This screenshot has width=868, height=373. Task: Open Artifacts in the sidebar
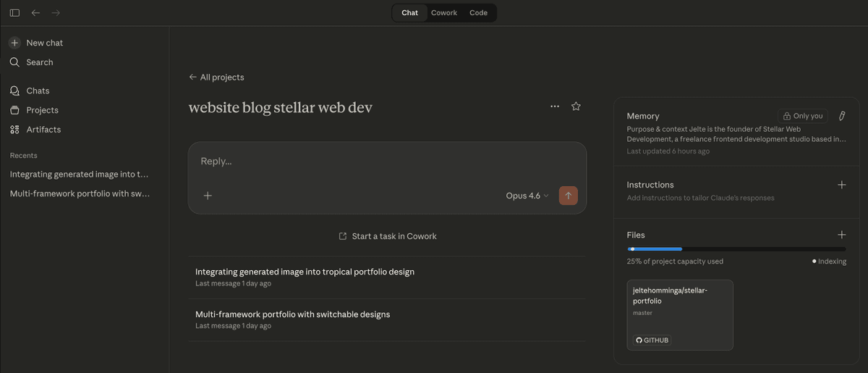[35, 130]
